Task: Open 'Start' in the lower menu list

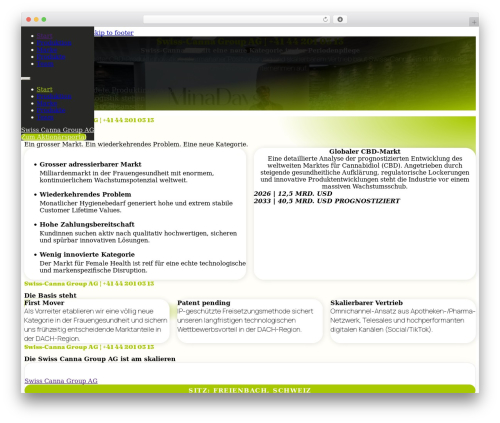Action: point(44,89)
